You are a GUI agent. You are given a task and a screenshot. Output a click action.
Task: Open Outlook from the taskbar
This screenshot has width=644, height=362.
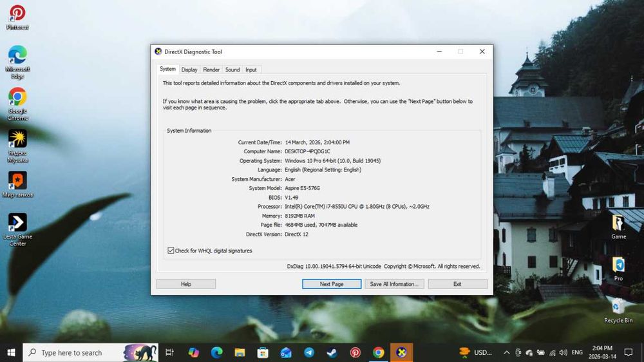[x=286, y=352]
